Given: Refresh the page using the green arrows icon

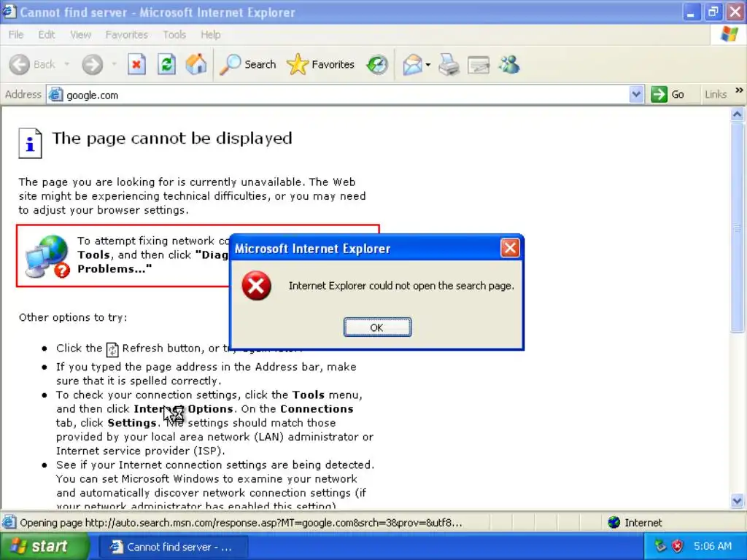Looking at the screenshot, I should click(166, 64).
